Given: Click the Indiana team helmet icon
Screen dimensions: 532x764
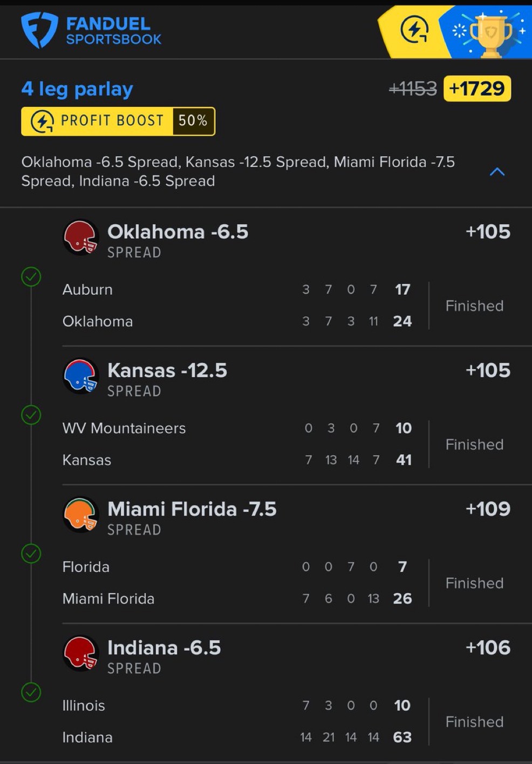Looking at the screenshot, I should pyautogui.click(x=80, y=653).
